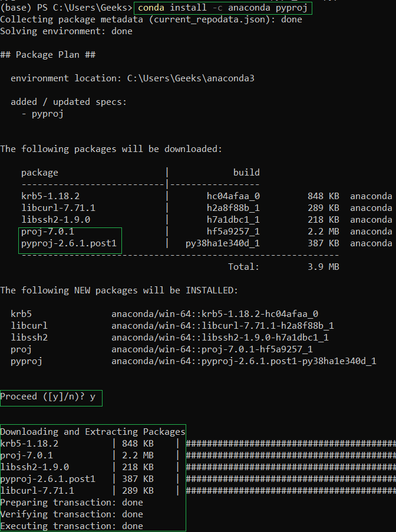Click build string hc04afaa_0 in download table
Screen dimensions: 396x532
233,196
